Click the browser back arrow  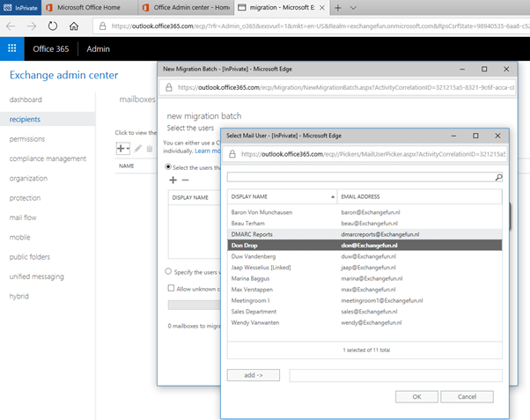(x=11, y=26)
